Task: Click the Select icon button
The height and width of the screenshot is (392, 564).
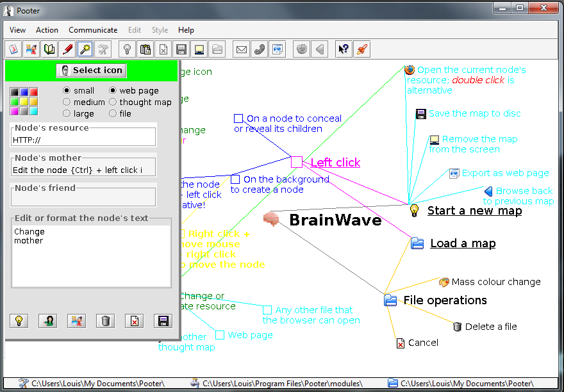Action: (92, 70)
